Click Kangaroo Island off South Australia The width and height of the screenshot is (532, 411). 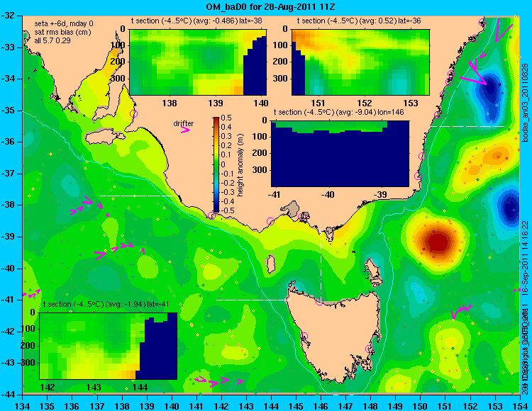(104, 138)
